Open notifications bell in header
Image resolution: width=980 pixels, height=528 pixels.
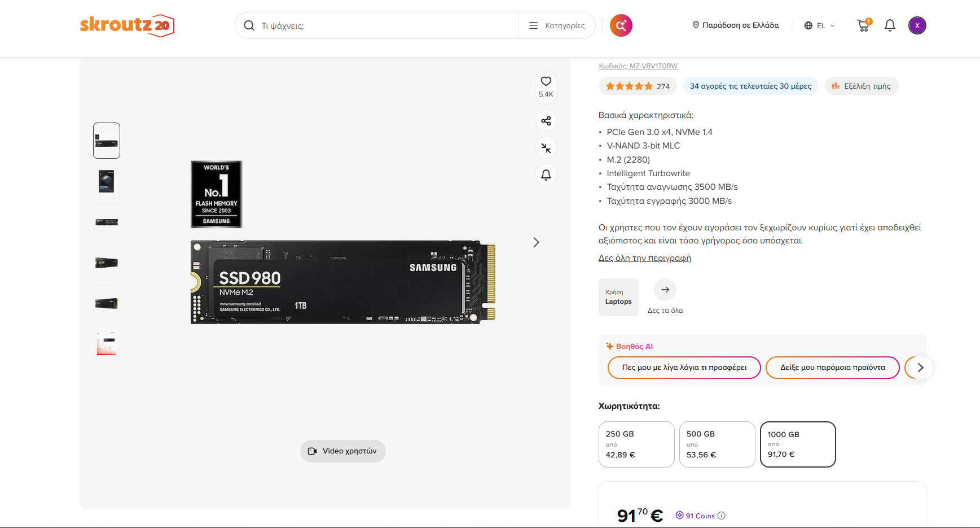[890, 25]
